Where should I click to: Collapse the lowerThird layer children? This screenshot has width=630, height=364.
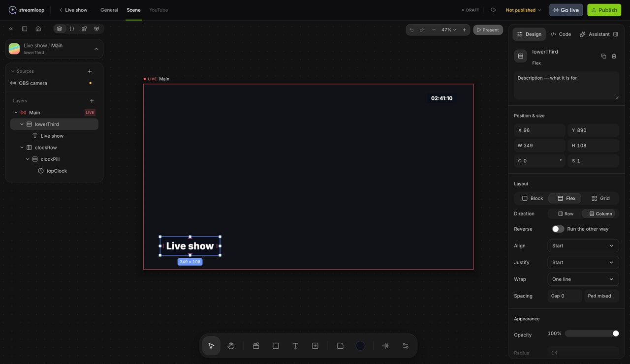22,124
